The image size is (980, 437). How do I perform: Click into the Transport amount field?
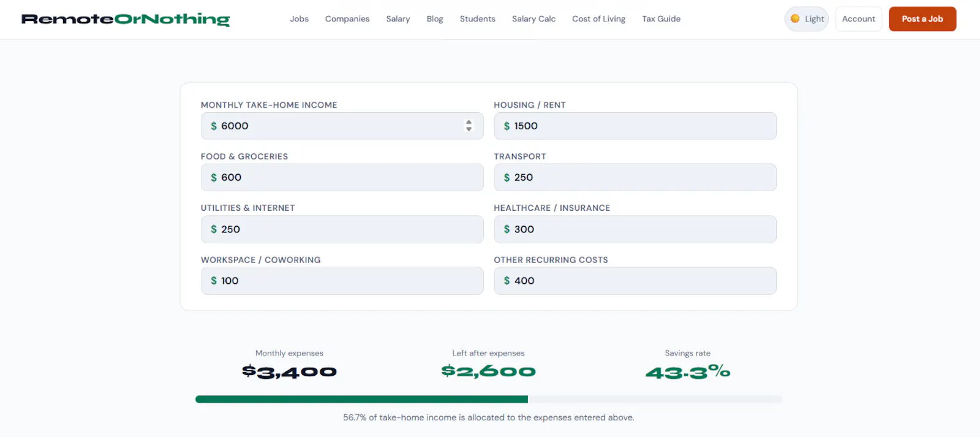(635, 177)
